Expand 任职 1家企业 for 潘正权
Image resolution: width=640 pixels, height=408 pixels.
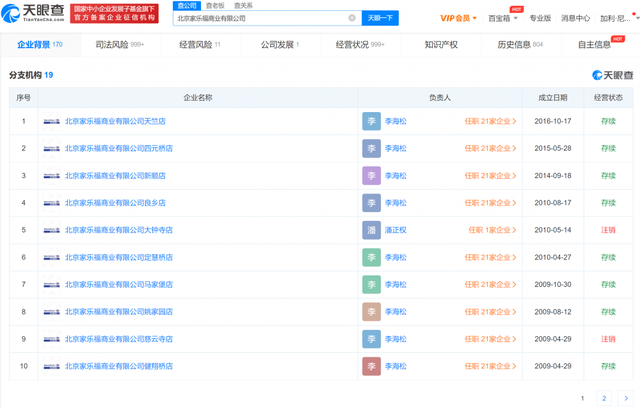click(492, 230)
